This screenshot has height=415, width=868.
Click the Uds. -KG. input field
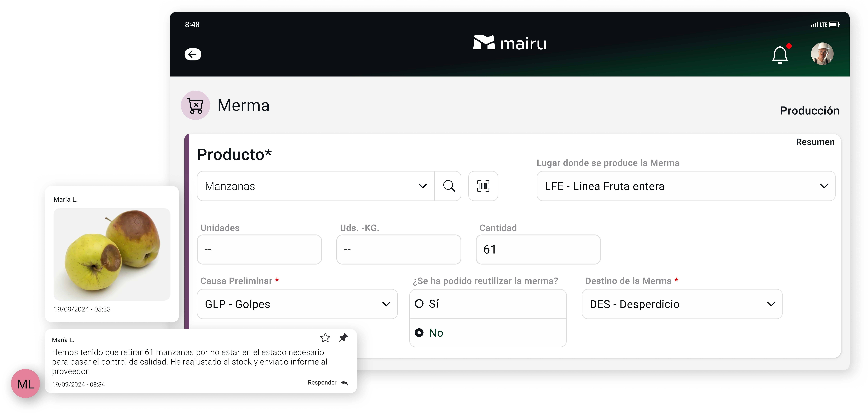(x=399, y=249)
